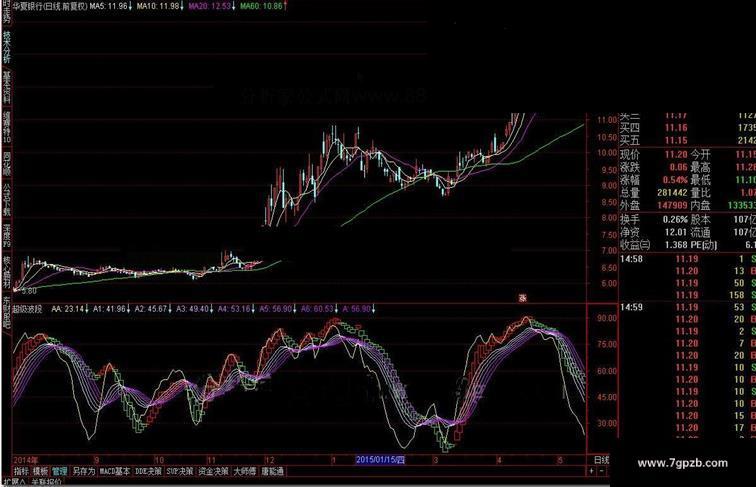
Task: Open the 技术分析 sidebar tab
Action: click(6, 47)
